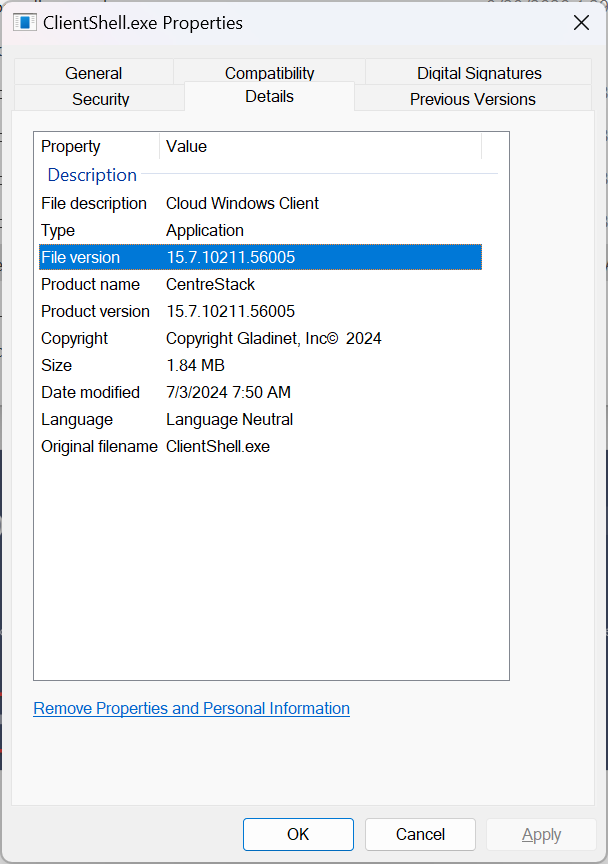
Task: Click the 1.84 MB size value
Action: pyautogui.click(x=196, y=365)
